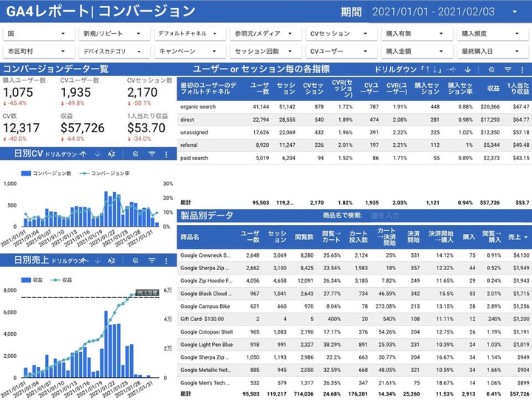The height and width of the screenshot is (400, 532).
Task: Open three-dot menu of channel table
Action: tap(522, 70)
